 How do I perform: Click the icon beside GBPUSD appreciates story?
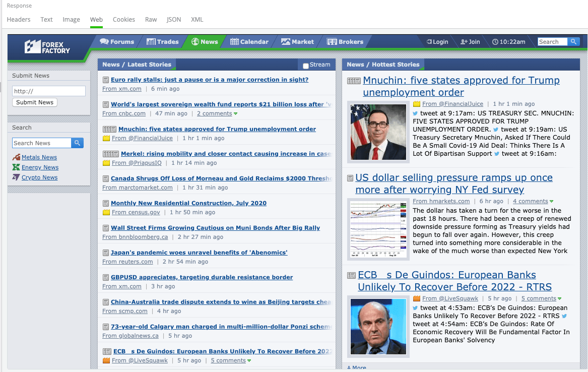tap(106, 278)
